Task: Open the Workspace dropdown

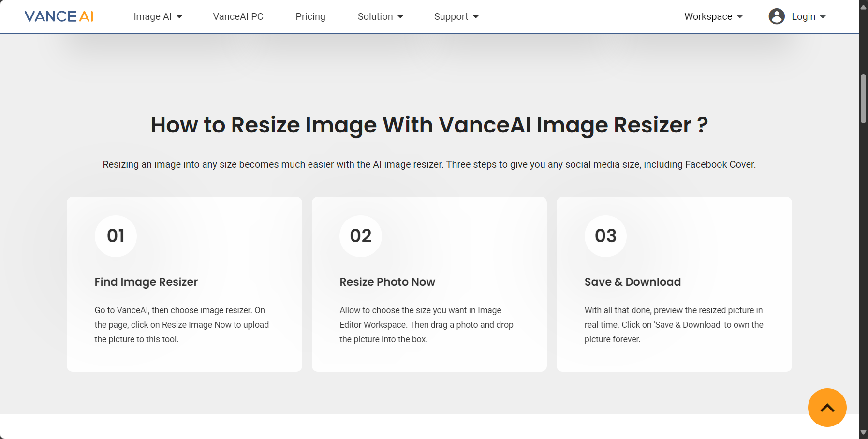Action: click(x=713, y=16)
